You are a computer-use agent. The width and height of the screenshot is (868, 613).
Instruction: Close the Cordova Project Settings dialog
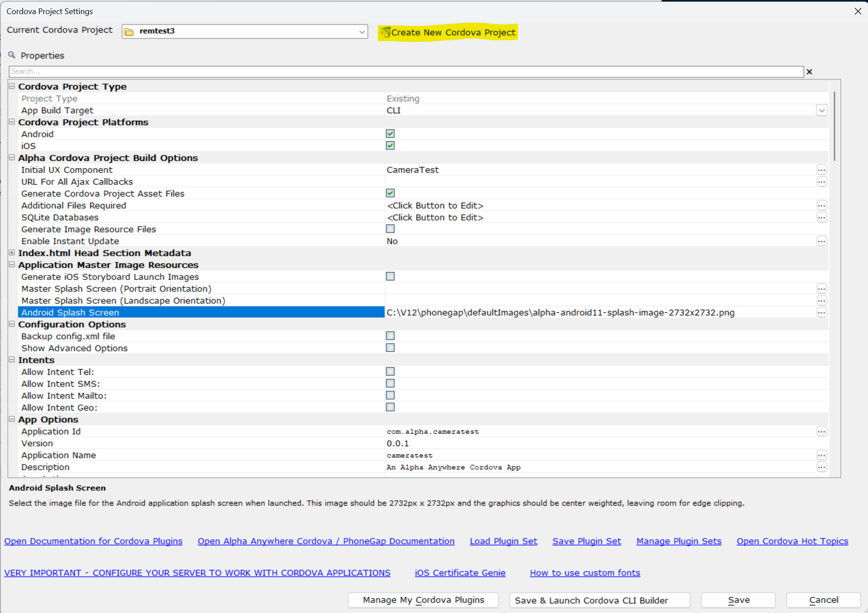857,11
